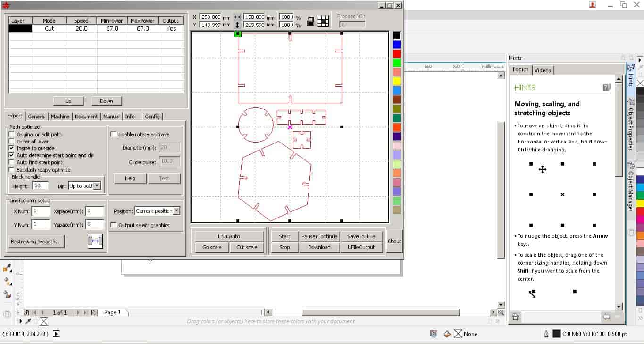Image resolution: width=644 pixels, height=344 pixels.
Task: Click the Bestrewing breadth button
Action: [36, 242]
